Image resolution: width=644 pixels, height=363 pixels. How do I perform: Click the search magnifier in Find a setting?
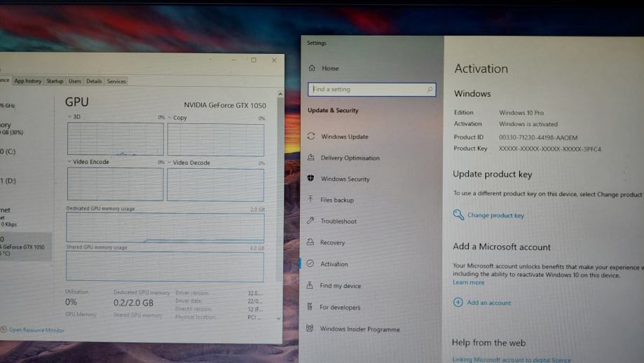(x=430, y=89)
